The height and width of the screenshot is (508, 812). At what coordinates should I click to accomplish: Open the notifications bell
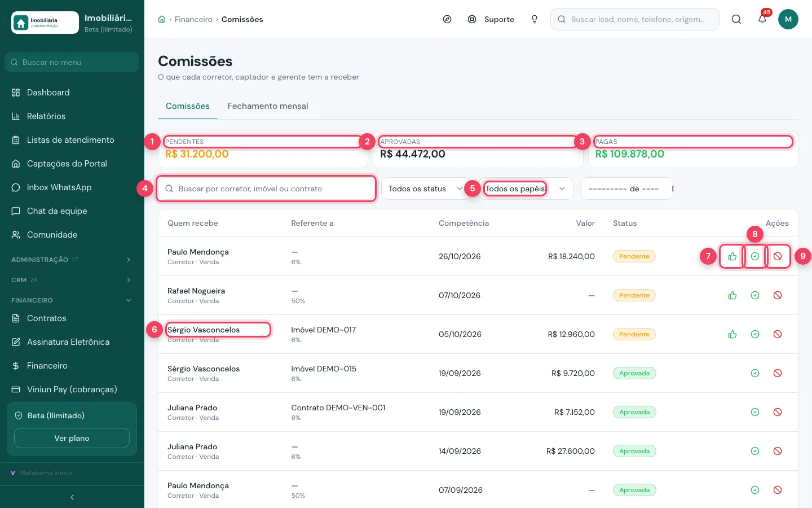[x=762, y=19]
